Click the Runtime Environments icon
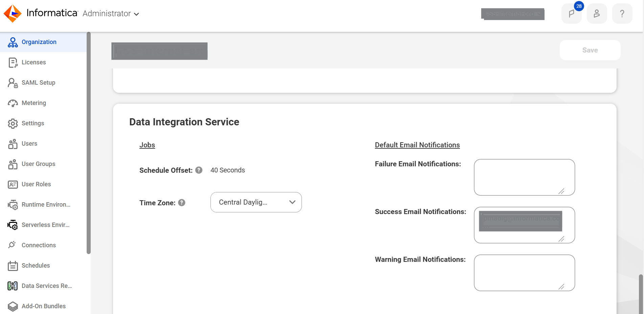Image resolution: width=644 pixels, height=314 pixels. click(13, 205)
